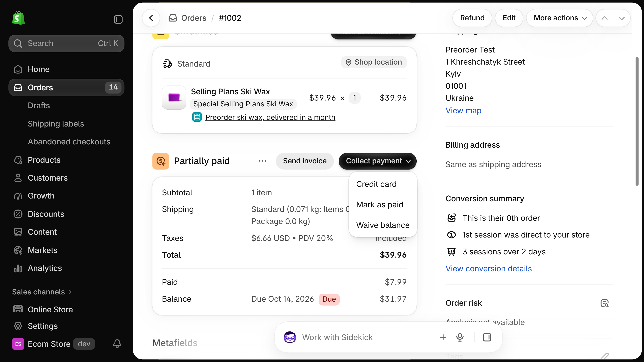Open Orders in the sidebar
Image resolution: width=644 pixels, height=362 pixels.
66,87
